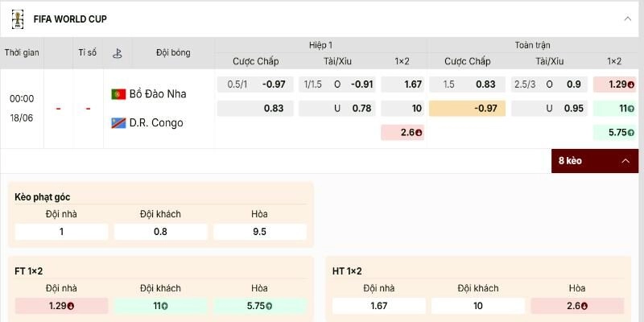Image resolution: width=644 pixels, height=322 pixels.
Task: Pick FT 1×2 Đội khách odds 11
Action: [x=160, y=306]
